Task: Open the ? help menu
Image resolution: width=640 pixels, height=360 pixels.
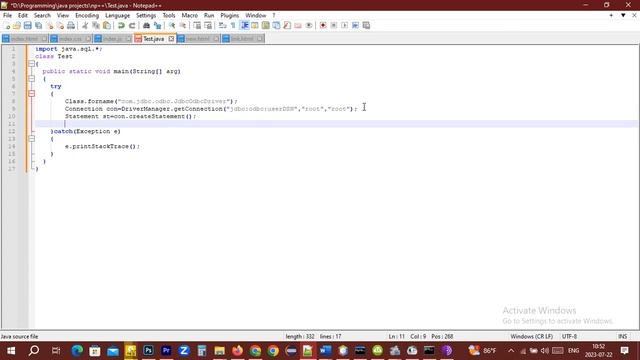Action: [274, 15]
